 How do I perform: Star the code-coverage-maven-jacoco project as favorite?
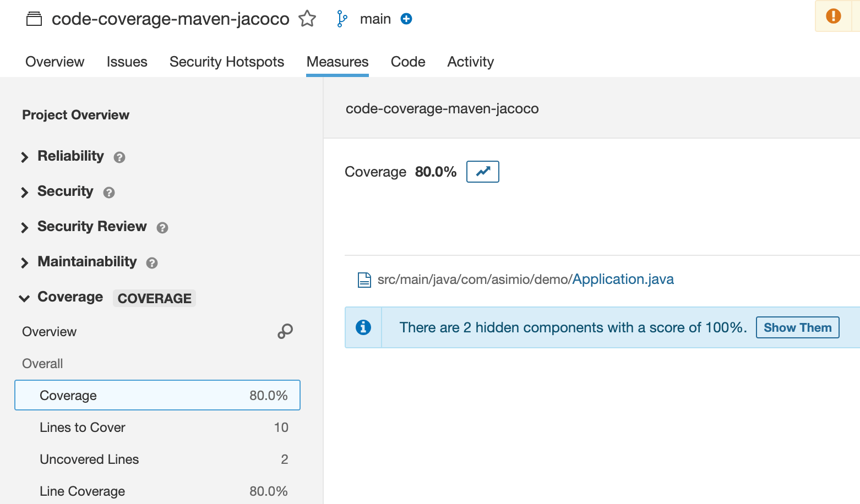tap(307, 19)
